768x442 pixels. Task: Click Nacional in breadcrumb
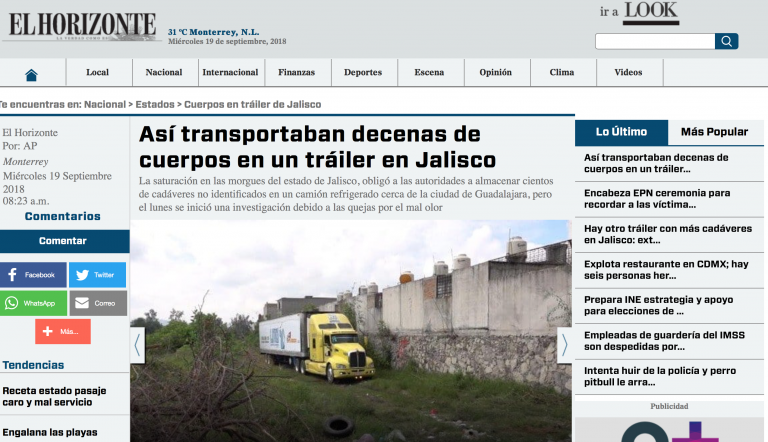click(105, 104)
